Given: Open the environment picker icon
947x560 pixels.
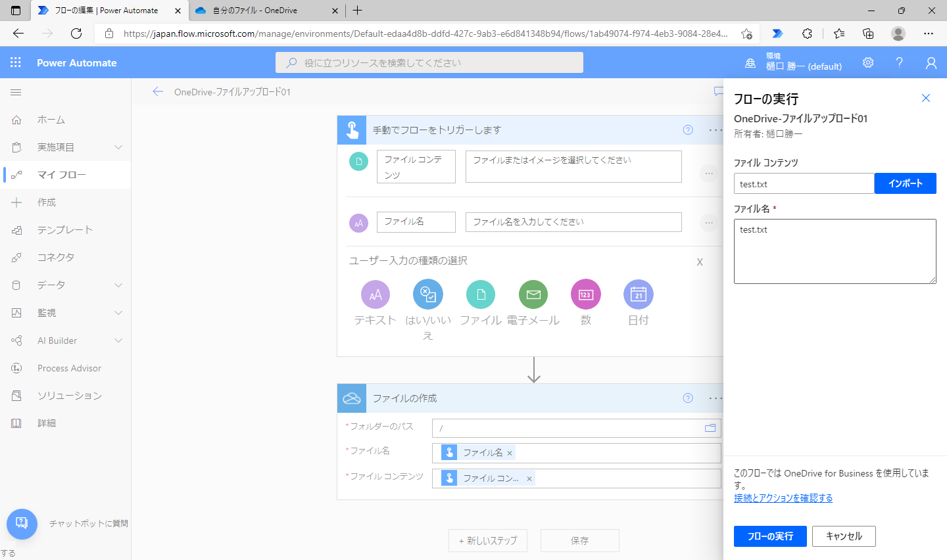Looking at the screenshot, I should point(750,63).
